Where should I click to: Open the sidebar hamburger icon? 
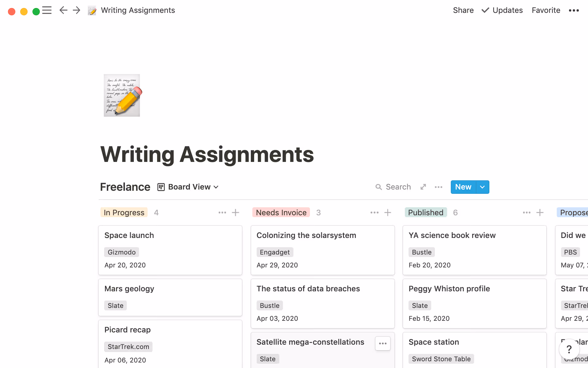pos(47,10)
